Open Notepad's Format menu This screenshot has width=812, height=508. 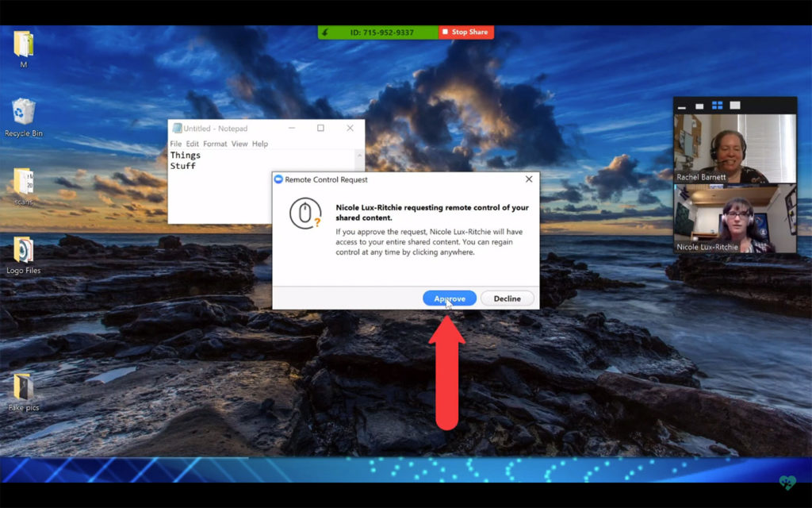click(x=214, y=144)
